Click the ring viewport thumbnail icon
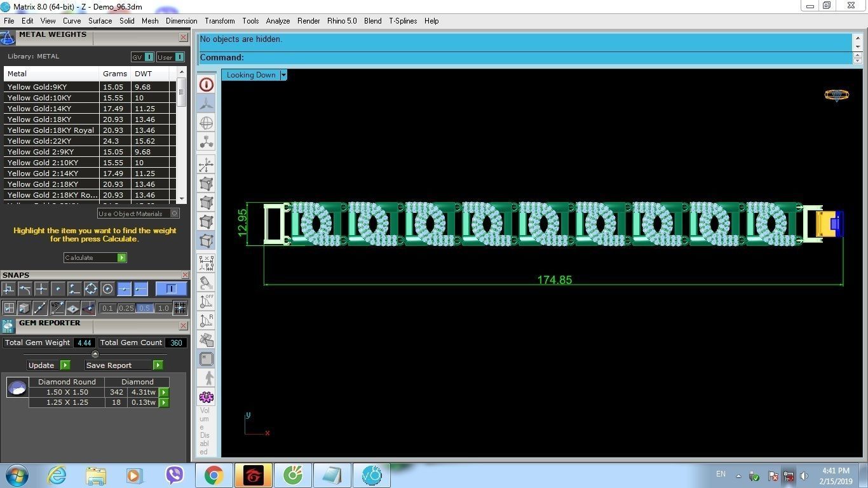Image resolution: width=868 pixels, height=488 pixels. 836,95
